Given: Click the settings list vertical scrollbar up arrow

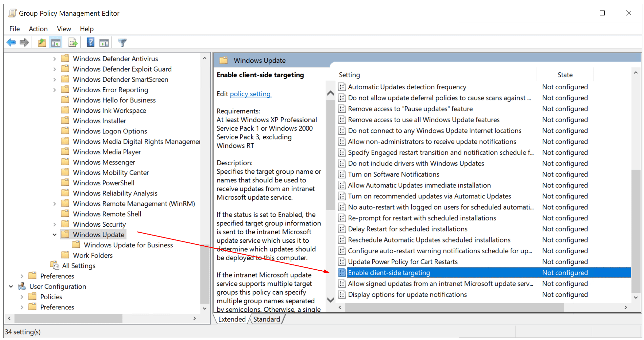Looking at the screenshot, I should (x=636, y=73).
